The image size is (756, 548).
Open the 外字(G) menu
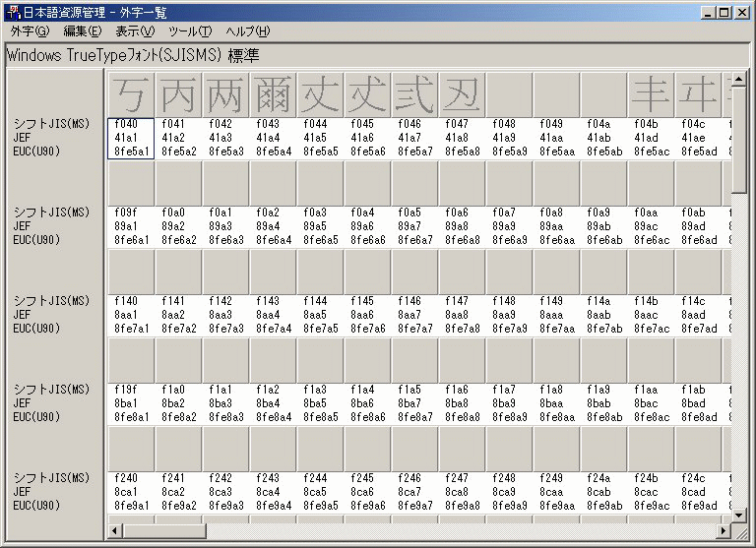coord(29,31)
